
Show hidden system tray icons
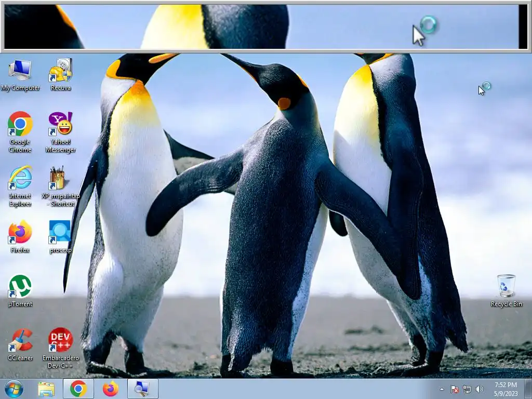(442, 389)
